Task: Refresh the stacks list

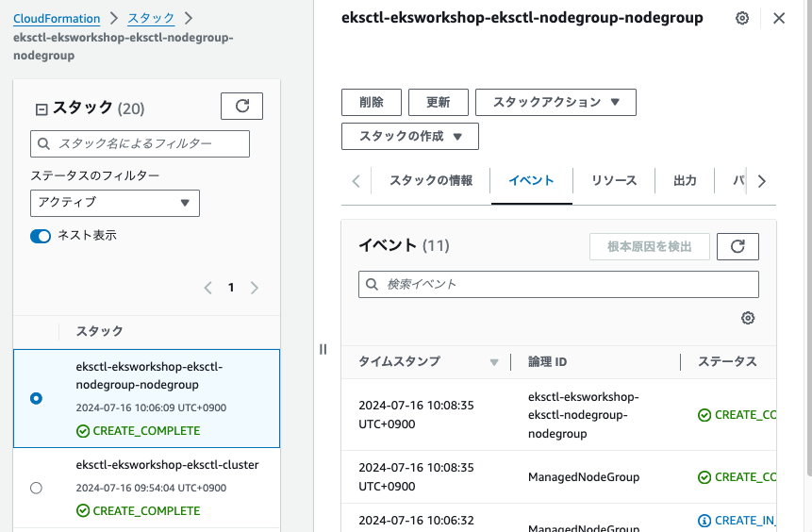Action: coord(241,107)
